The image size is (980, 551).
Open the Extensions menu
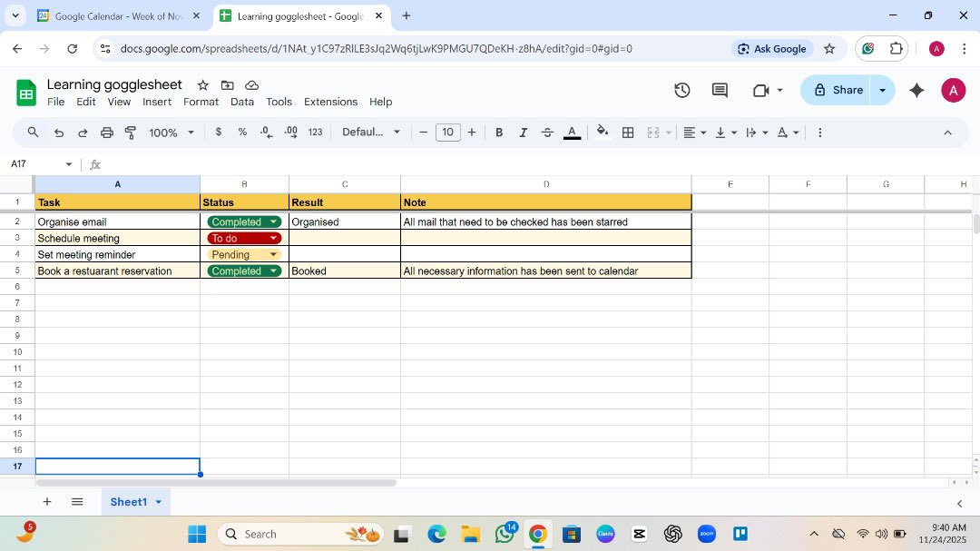[x=330, y=102]
